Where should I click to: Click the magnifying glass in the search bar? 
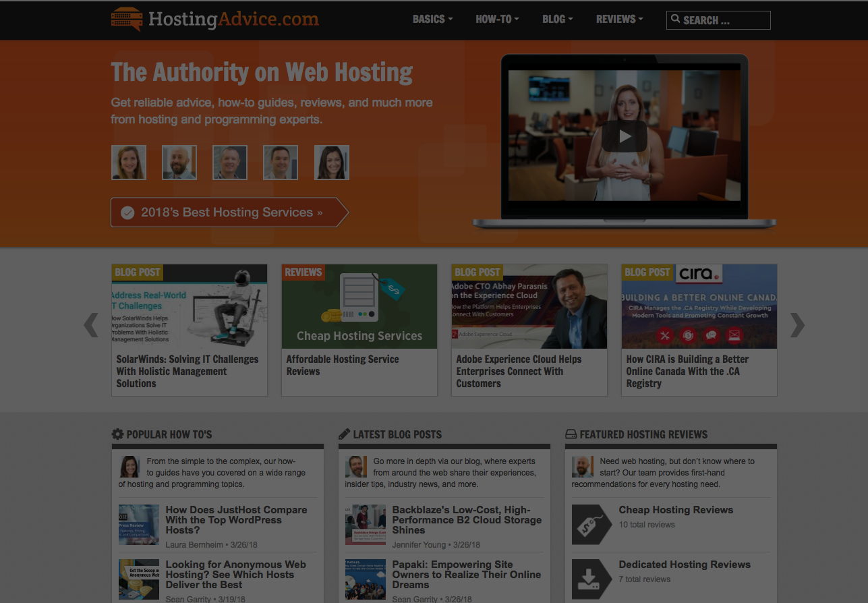tap(675, 20)
